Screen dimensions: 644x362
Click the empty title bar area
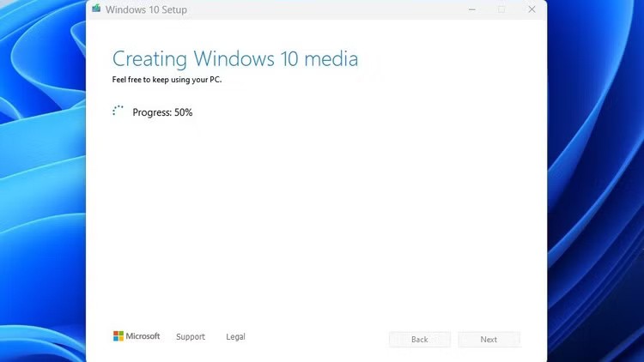326,9
